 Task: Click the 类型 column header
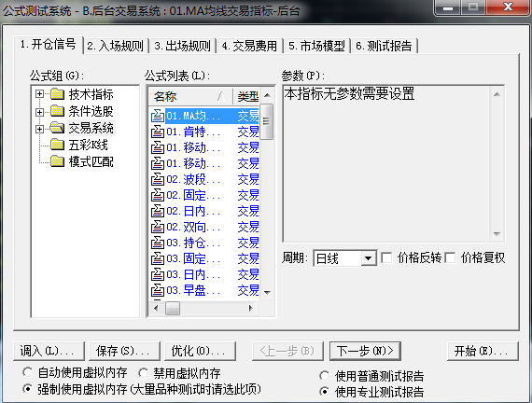pos(247,96)
